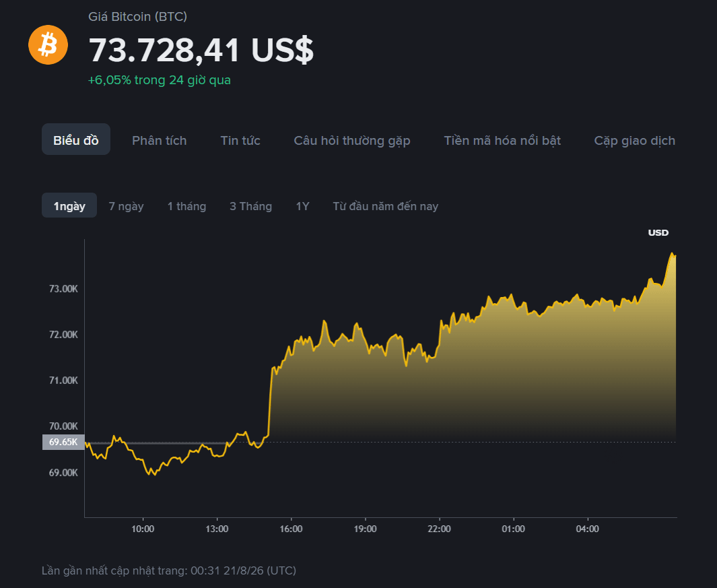Click the +6,05% trong 24 giờ qua text
The image size is (717, 588).
(159, 80)
